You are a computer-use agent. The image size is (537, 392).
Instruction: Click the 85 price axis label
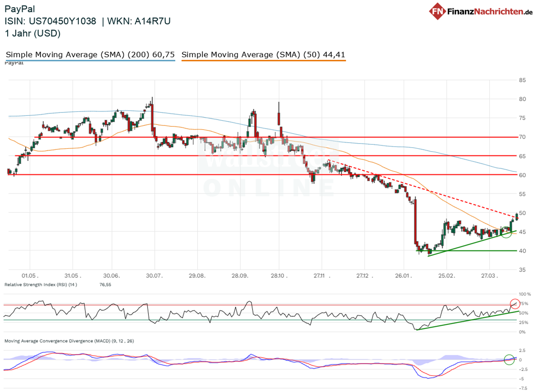coord(522,80)
